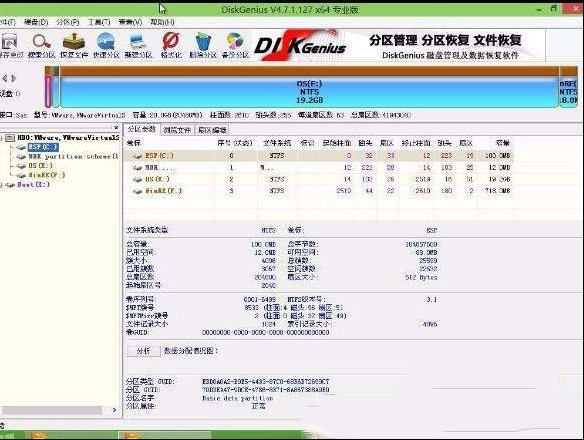Open the 分区(P) menu
This screenshot has width=584, height=440.
click(67, 22)
